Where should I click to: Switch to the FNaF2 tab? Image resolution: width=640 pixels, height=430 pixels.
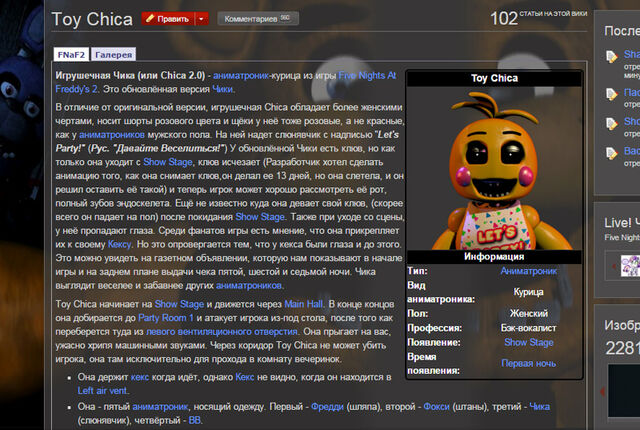(x=71, y=54)
